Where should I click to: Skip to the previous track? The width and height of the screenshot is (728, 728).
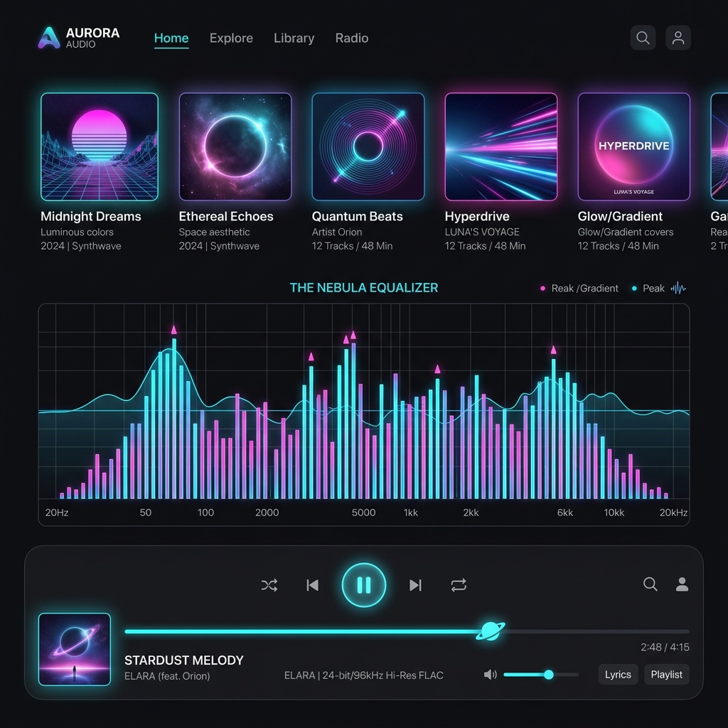pos(312,585)
